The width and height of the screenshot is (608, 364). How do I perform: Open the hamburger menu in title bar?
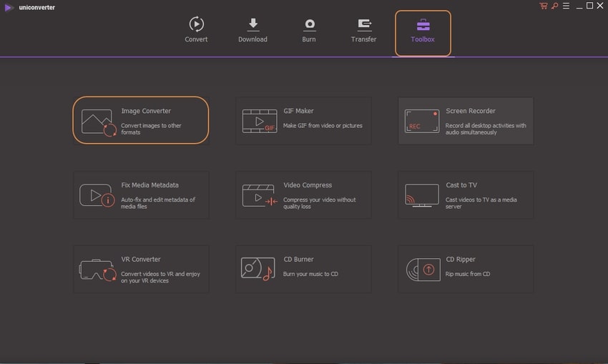tap(565, 6)
